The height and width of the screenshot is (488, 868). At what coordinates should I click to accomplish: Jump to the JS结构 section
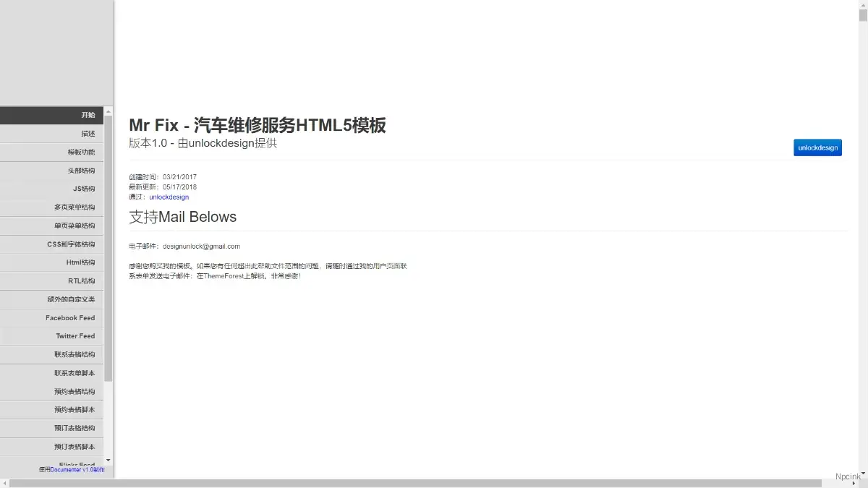pyautogui.click(x=83, y=189)
